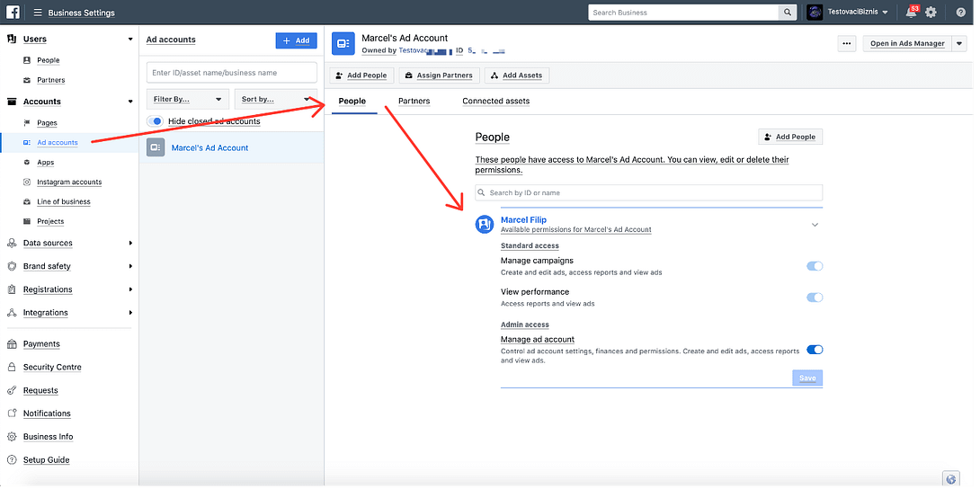Click Add People in the toolbar

point(361,76)
